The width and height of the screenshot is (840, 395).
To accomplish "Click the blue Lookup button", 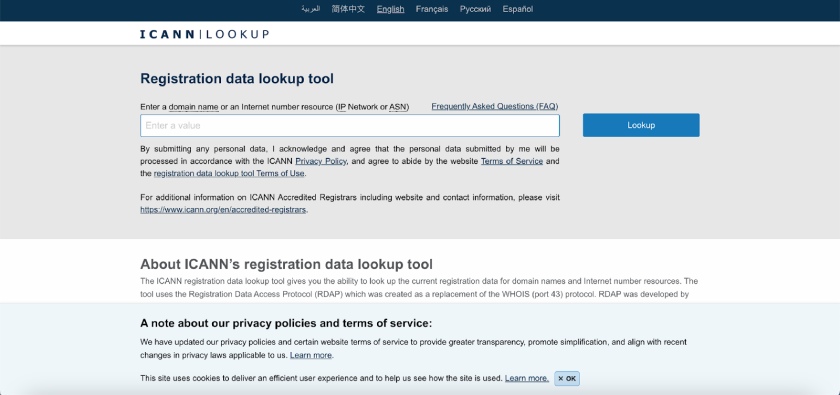I will click(641, 125).
